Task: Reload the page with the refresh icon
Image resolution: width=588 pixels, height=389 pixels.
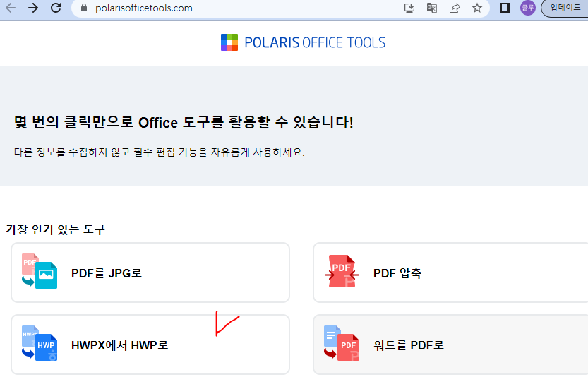Action: point(56,8)
